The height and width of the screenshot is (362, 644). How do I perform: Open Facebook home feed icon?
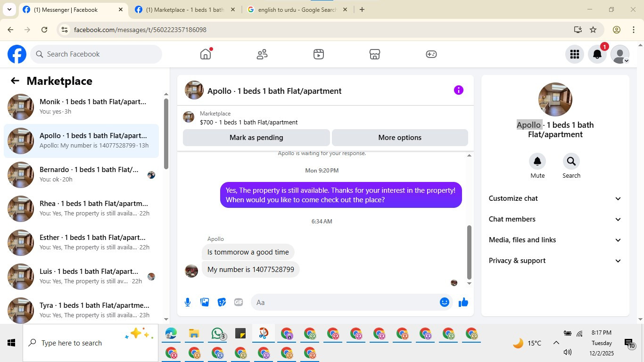pos(206,54)
